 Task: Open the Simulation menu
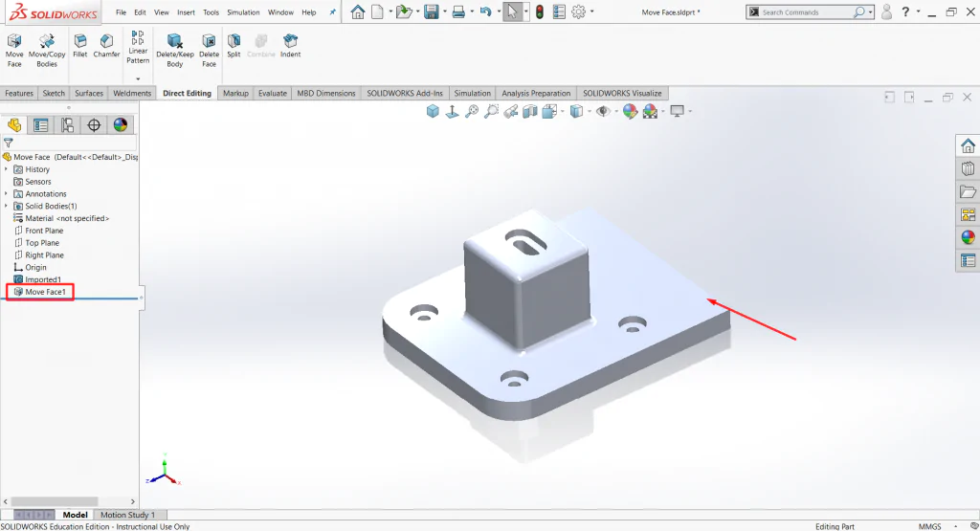pos(243,11)
